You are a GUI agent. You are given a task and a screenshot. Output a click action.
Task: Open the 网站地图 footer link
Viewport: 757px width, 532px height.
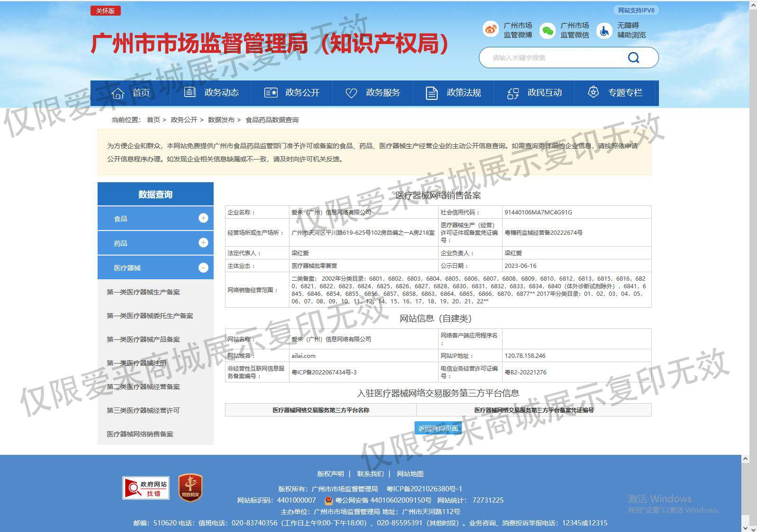click(410, 474)
